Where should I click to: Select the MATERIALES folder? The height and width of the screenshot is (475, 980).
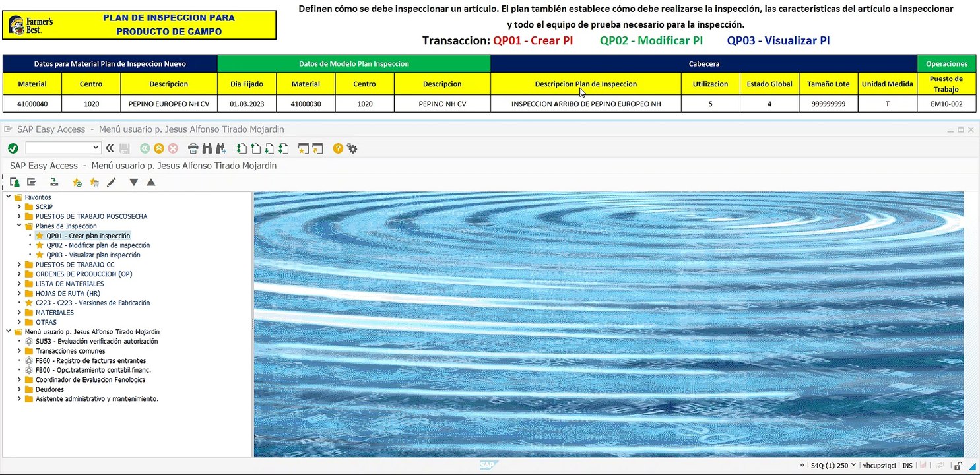(54, 313)
